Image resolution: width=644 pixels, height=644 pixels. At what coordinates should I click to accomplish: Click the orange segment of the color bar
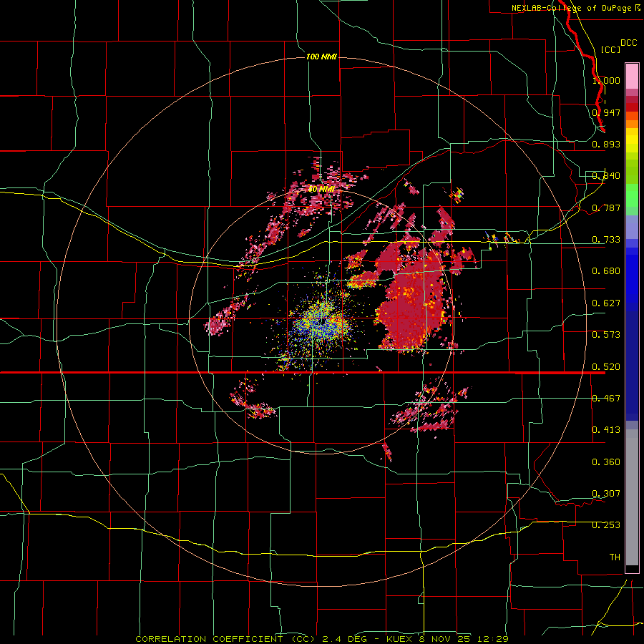632,124
